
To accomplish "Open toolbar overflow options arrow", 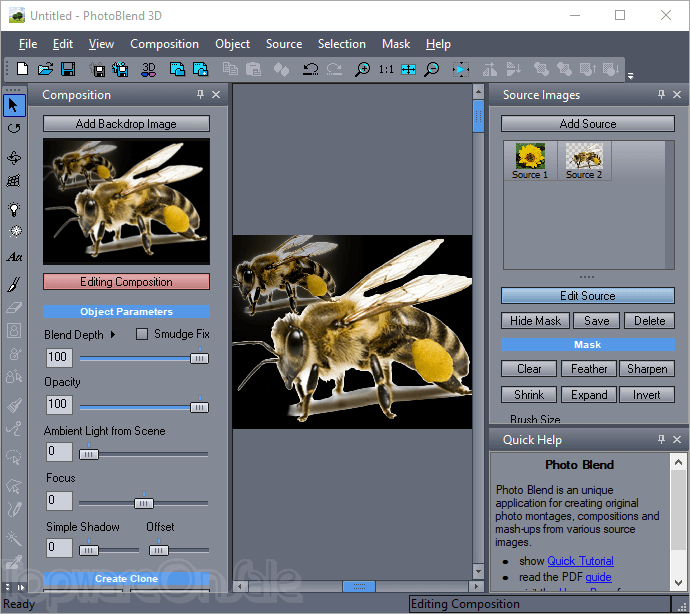I will [x=631, y=76].
